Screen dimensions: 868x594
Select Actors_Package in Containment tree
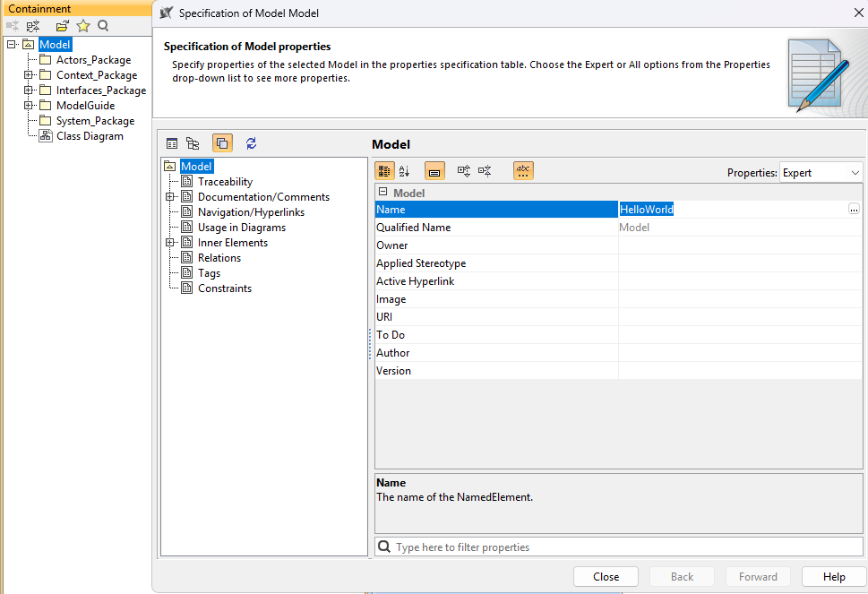(x=93, y=60)
